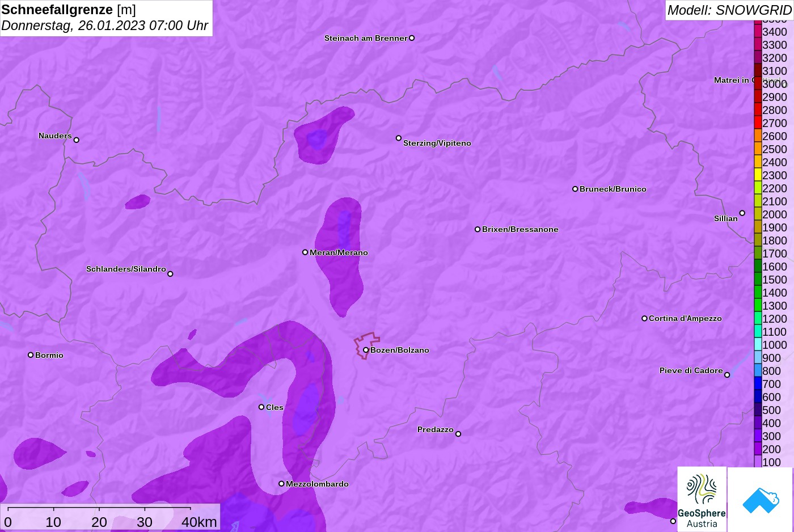Click the "Bozen/Bolzano" place name
This screenshot has height=532, width=794.
(400, 350)
